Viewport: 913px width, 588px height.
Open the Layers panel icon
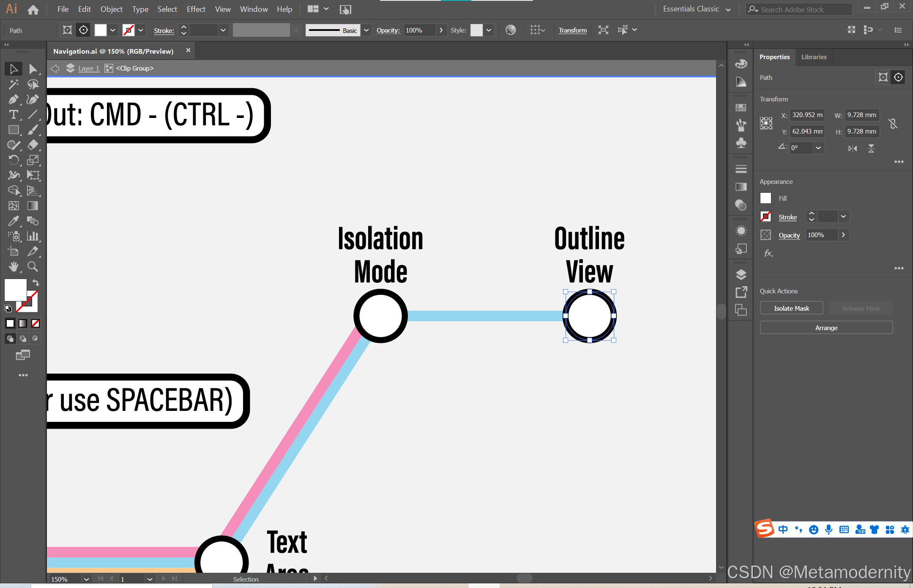coord(741,275)
